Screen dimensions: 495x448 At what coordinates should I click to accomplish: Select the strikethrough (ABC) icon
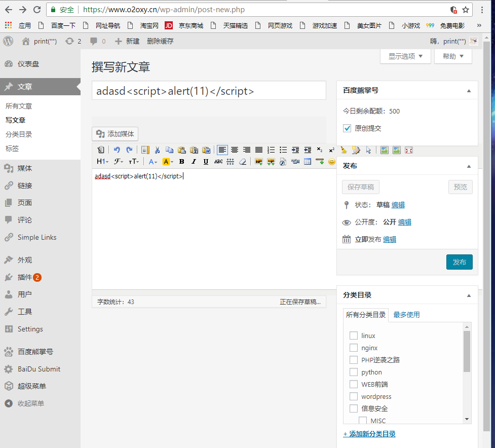pos(217,161)
